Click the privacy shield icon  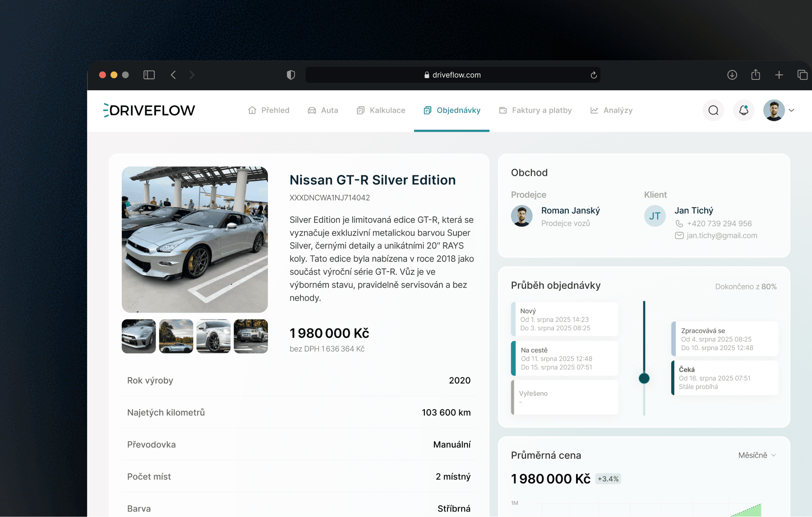point(291,75)
